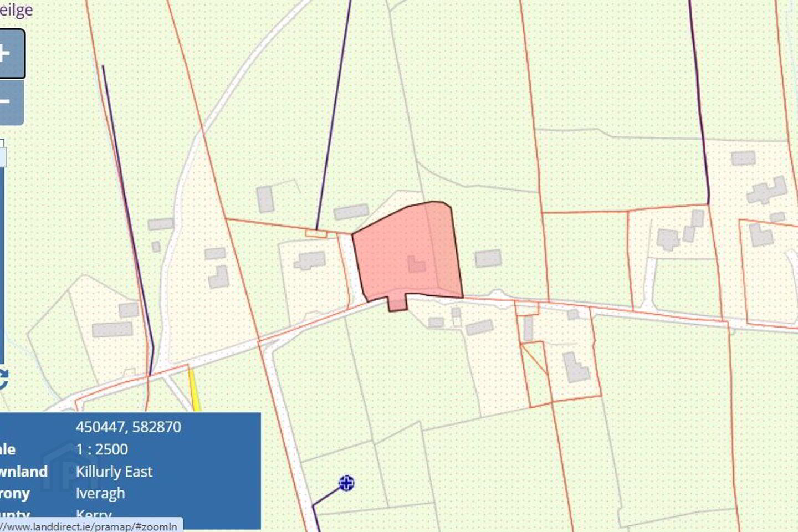Click the blue crosshair map marker
The height and width of the screenshot is (532, 798).
(346, 483)
